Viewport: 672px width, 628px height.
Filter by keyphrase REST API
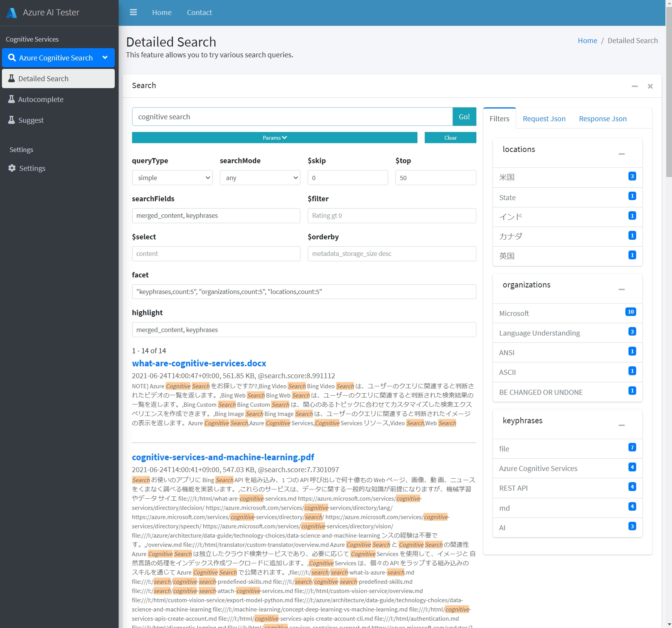568,488
